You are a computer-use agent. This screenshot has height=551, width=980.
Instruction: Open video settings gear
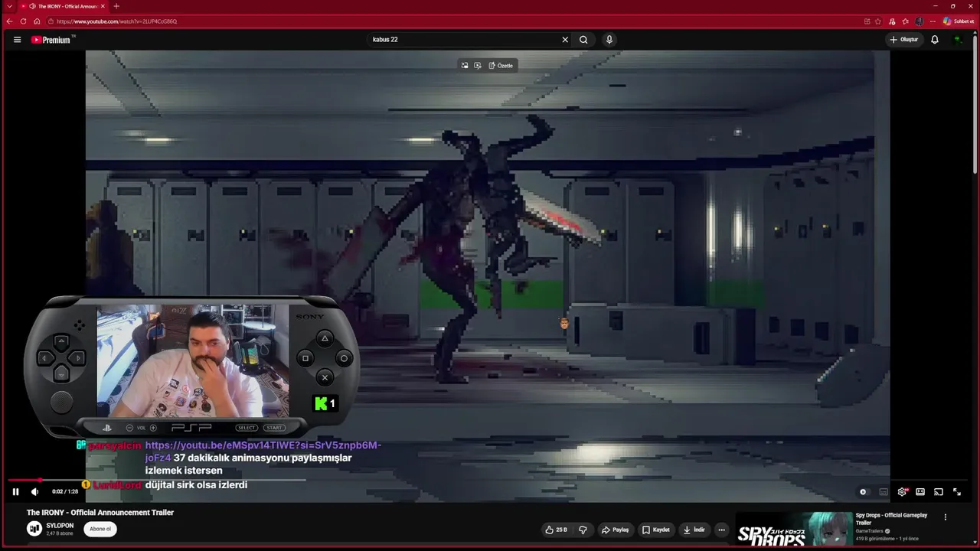(x=902, y=492)
